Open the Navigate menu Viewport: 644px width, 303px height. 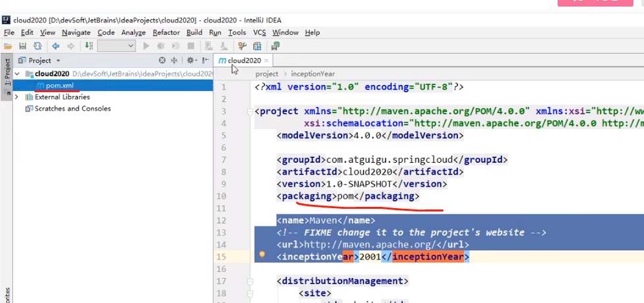[76, 32]
